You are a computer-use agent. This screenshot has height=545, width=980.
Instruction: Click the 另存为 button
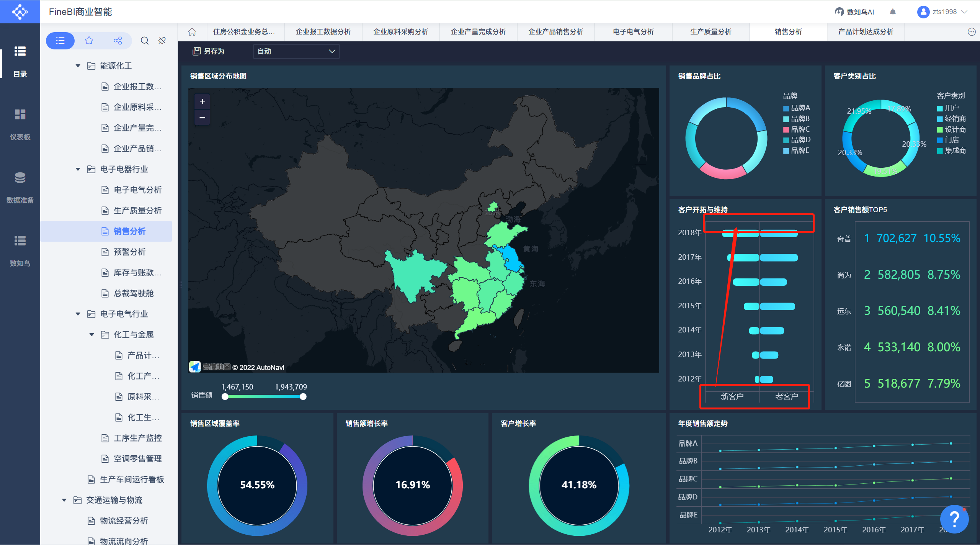[x=209, y=51]
